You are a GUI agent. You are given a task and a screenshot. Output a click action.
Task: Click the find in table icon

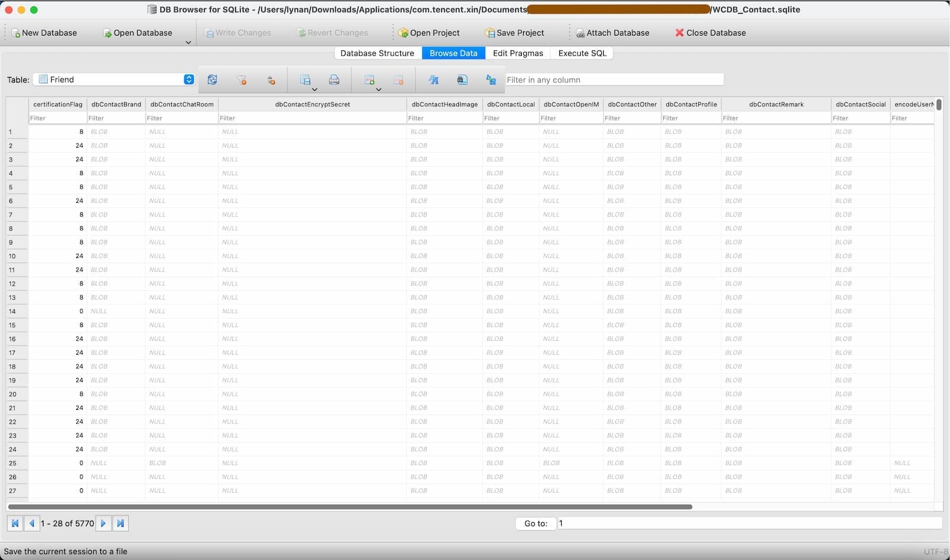coord(462,79)
